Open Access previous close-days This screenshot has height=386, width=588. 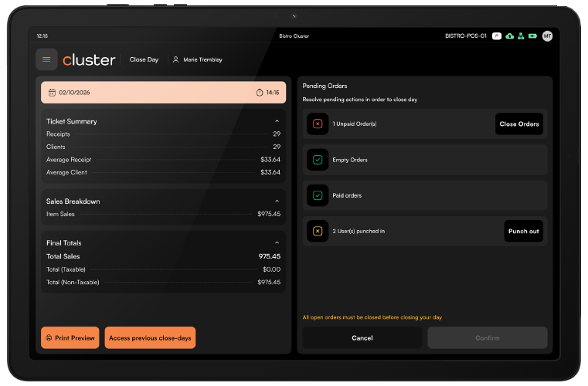tap(150, 337)
